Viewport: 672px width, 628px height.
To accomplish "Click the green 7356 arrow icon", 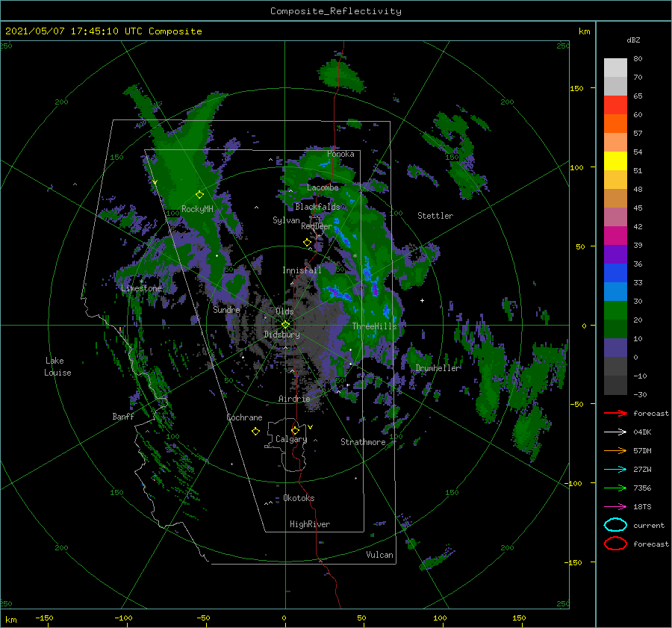I will click(x=615, y=488).
